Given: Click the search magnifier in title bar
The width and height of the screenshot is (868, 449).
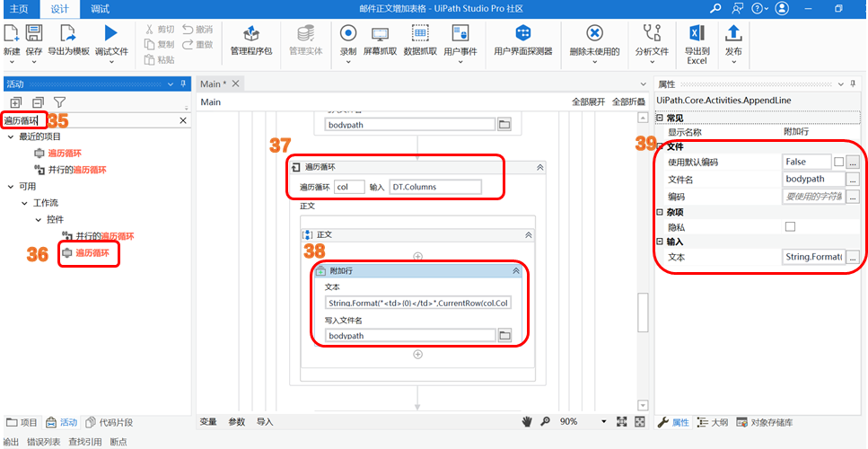Looking at the screenshot, I should pos(715,8).
